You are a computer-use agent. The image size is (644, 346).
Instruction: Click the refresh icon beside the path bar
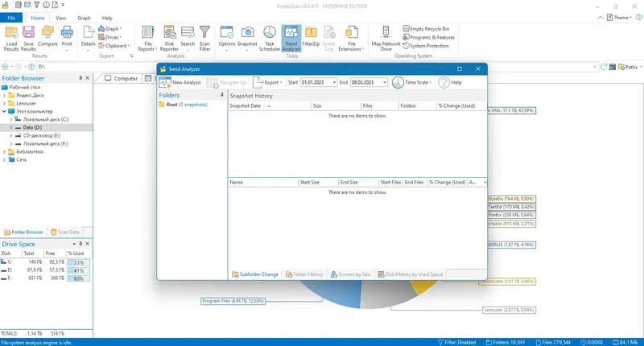pyautogui.click(x=604, y=67)
